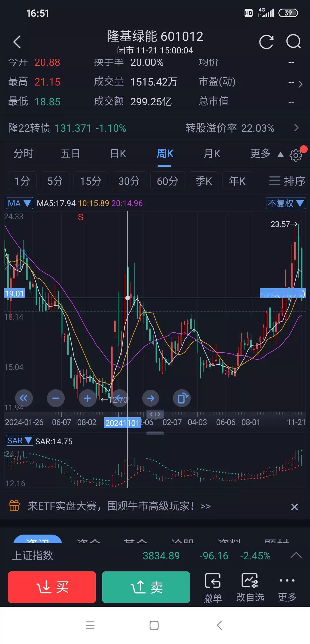Go back with the top-left arrow
This screenshot has width=310, height=644.
tap(17, 42)
